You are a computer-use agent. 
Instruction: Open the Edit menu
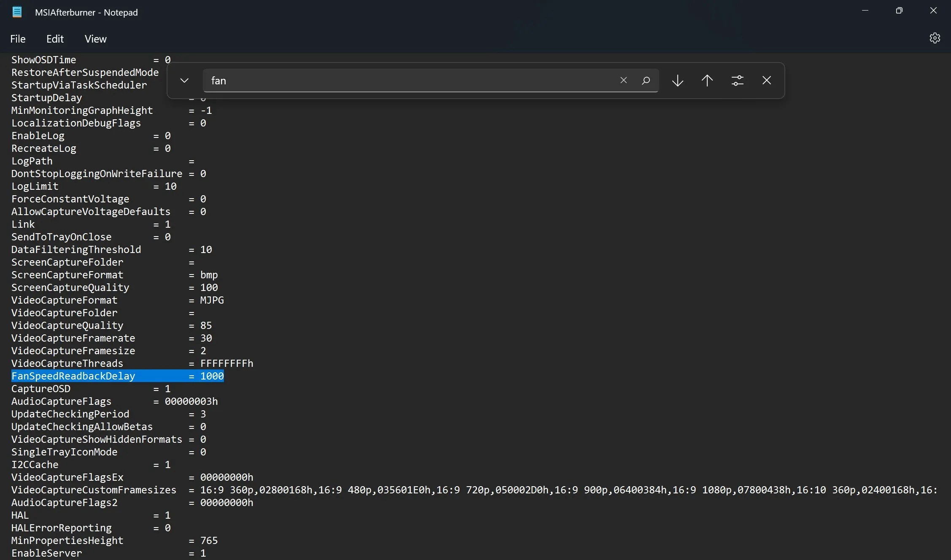(x=55, y=39)
